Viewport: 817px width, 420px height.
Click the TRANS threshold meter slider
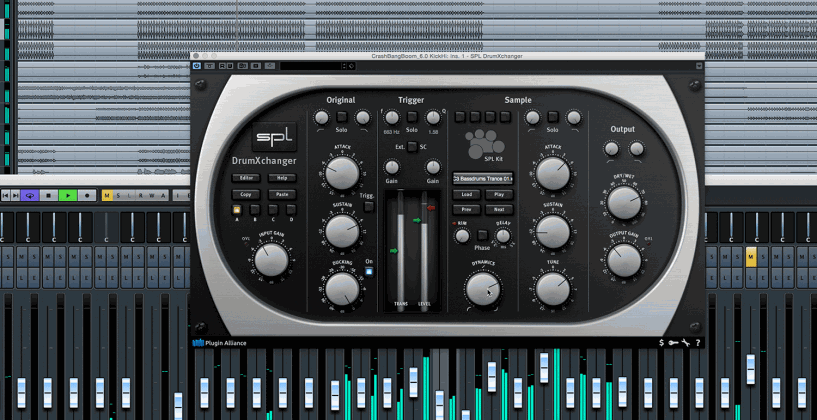tap(400, 251)
